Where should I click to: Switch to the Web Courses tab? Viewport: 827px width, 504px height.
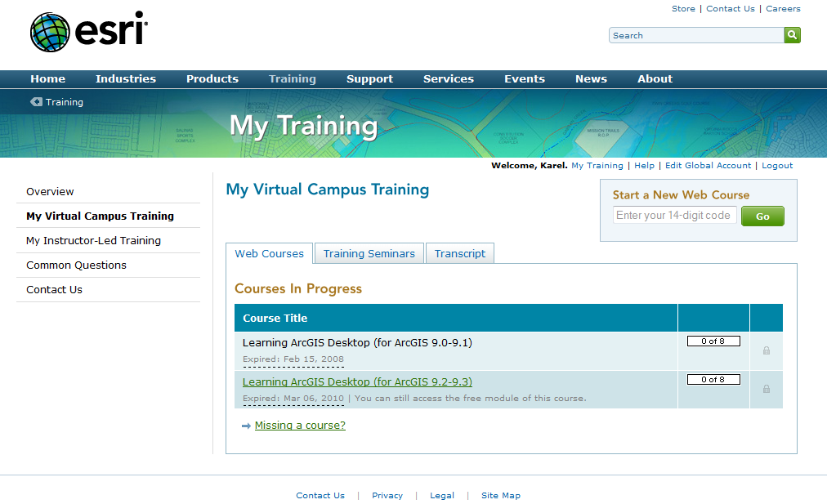click(x=270, y=253)
